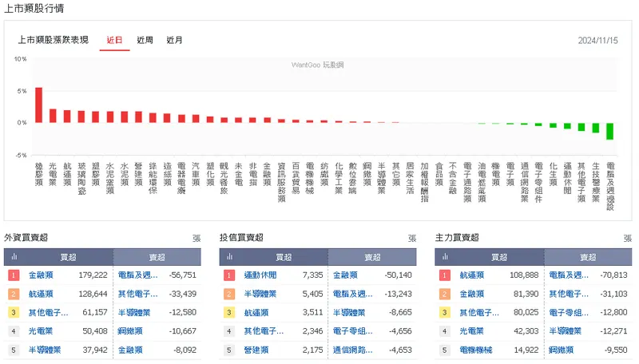Select the 近日 tab

click(x=114, y=40)
